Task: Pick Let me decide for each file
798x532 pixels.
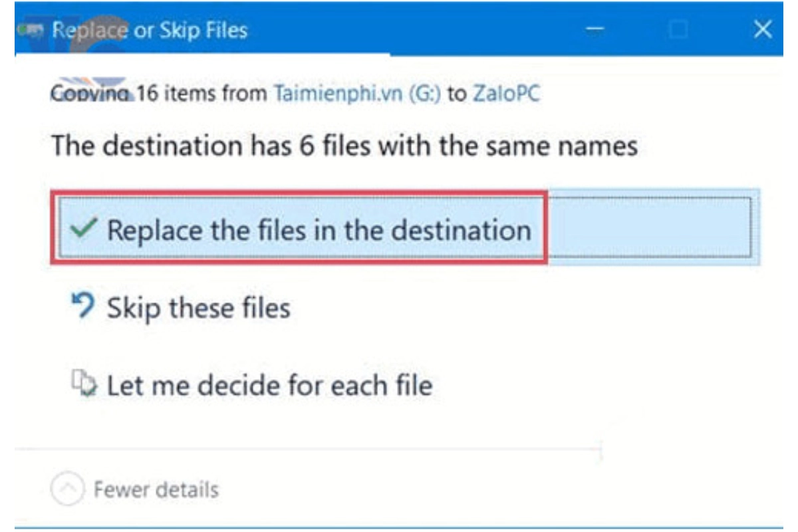Action: click(x=269, y=385)
